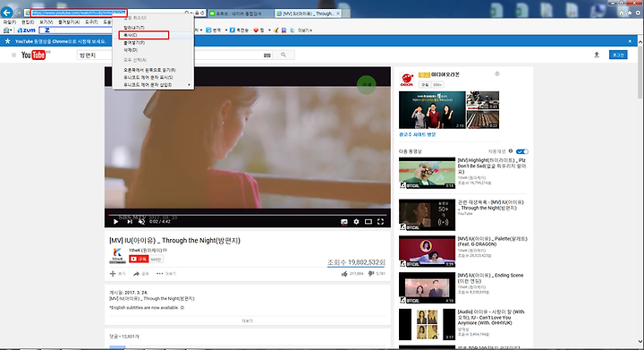Open the large Orion ad video thumbnail
This screenshot has height=350, width=644.
point(432,110)
